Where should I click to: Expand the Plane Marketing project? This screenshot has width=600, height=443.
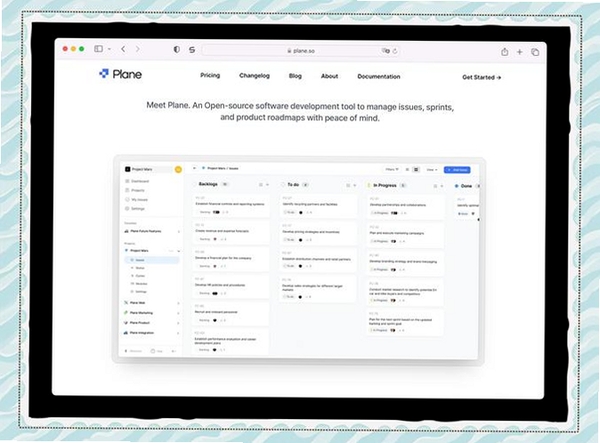pyautogui.click(x=178, y=313)
